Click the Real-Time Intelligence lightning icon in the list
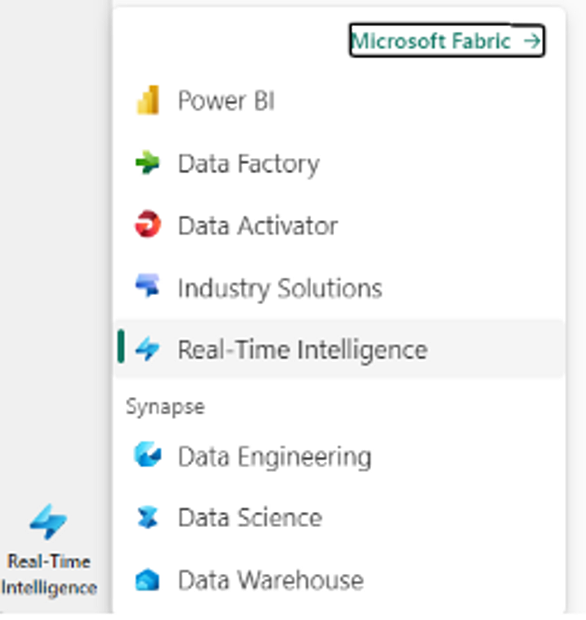 tap(147, 349)
